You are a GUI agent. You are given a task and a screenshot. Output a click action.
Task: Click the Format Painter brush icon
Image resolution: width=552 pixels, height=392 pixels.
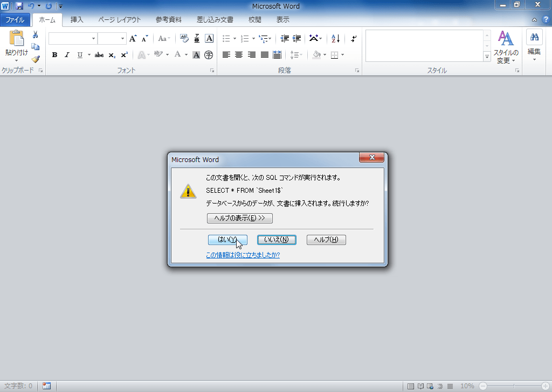[x=35, y=59]
